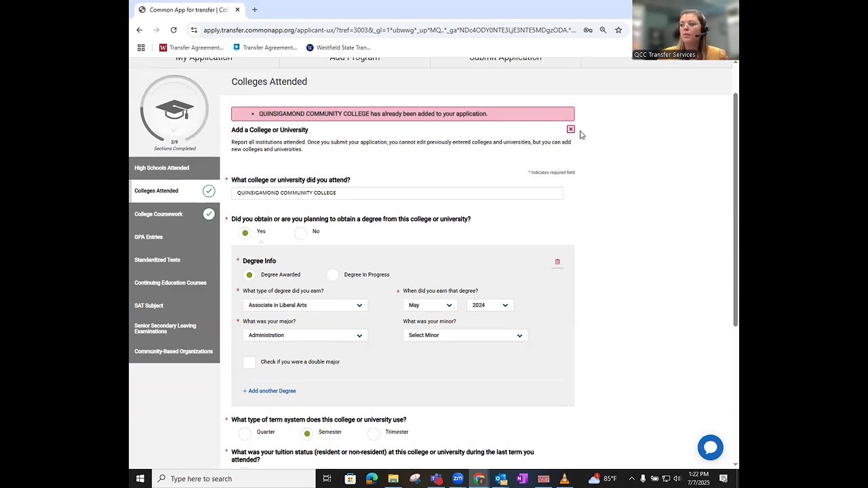Open OneNote from the taskbar
868x488 pixels.
pos(522,479)
